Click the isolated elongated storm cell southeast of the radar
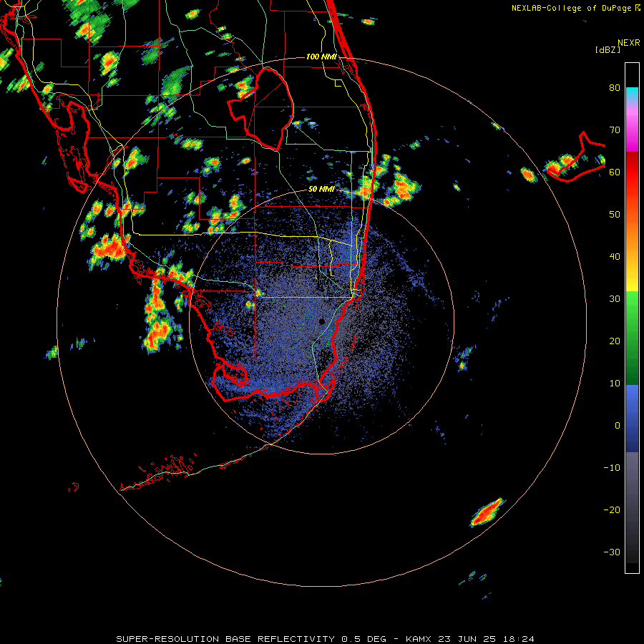Image resolution: width=644 pixels, height=644 pixels. [487, 512]
